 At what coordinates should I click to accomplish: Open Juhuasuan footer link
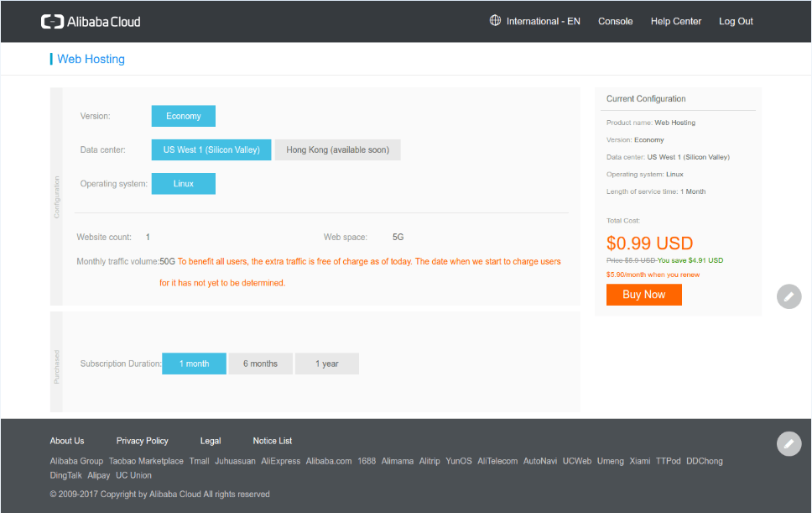tap(235, 461)
